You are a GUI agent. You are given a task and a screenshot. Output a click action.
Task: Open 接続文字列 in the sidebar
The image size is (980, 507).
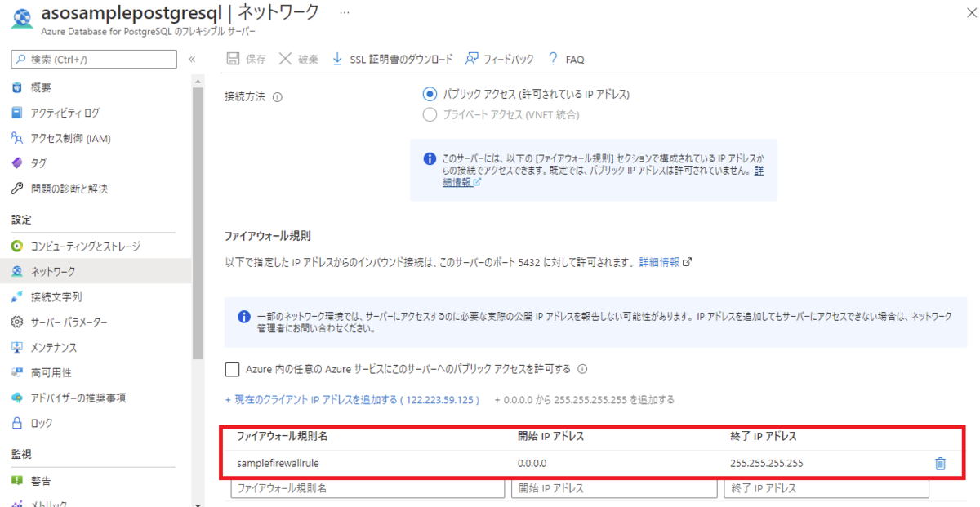(56, 296)
